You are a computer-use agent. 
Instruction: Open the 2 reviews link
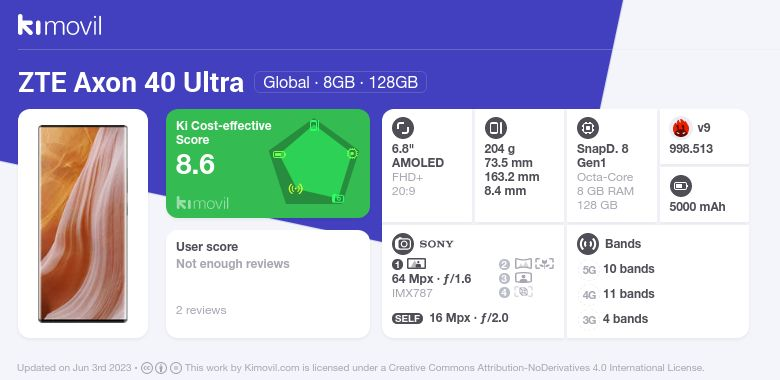201,310
